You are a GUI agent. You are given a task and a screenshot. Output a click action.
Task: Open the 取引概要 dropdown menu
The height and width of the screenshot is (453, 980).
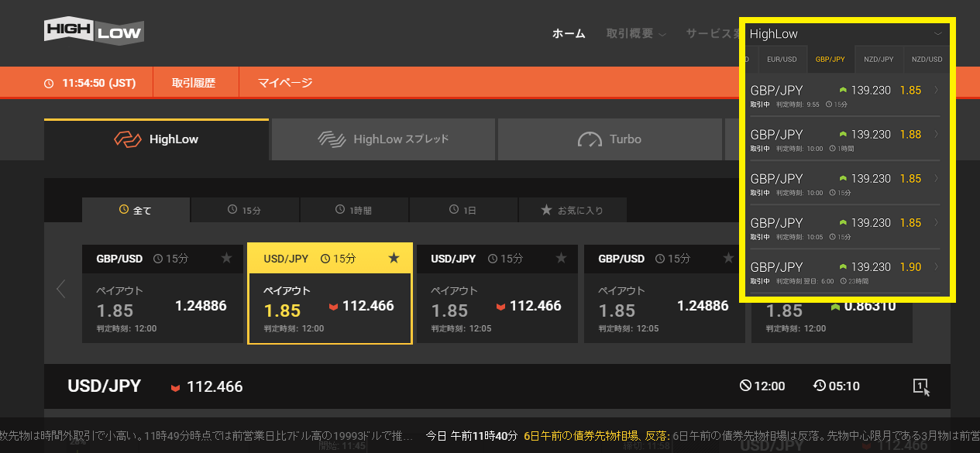pyautogui.click(x=636, y=33)
